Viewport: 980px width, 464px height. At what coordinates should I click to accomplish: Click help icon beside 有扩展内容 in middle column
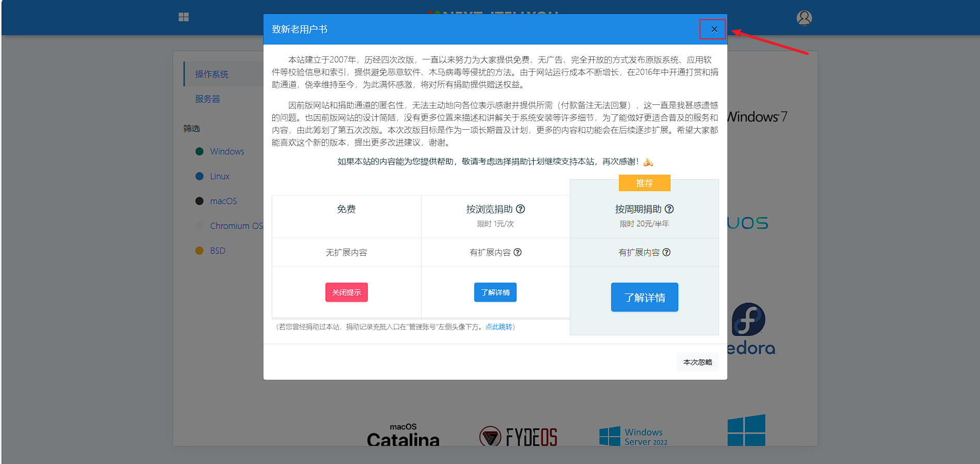[518, 253]
